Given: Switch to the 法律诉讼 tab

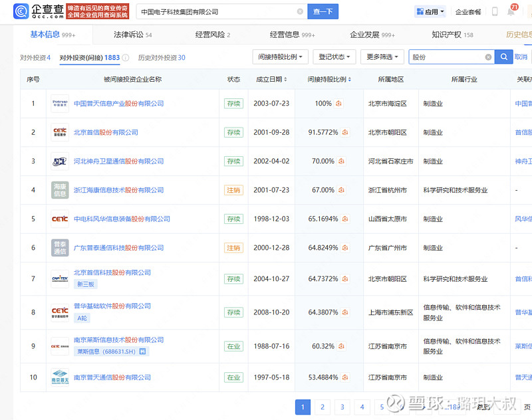Looking at the screenshot, I should 132,35.
